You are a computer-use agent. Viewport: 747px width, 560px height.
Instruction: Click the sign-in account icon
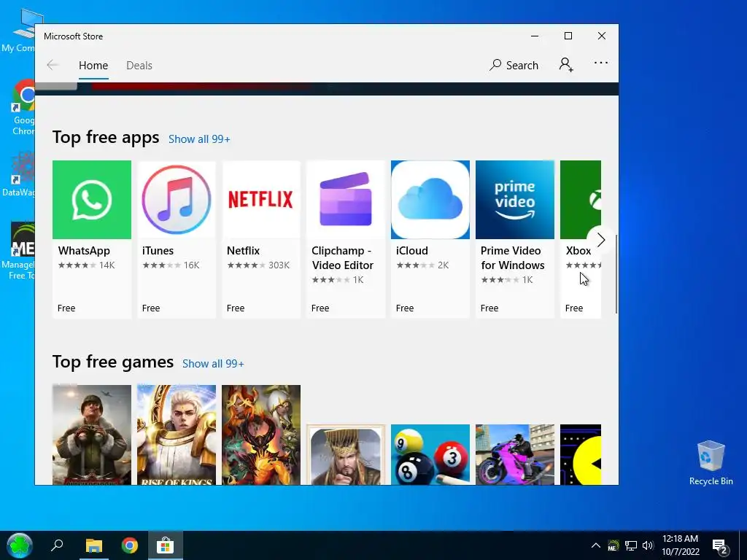click(566, 64)
